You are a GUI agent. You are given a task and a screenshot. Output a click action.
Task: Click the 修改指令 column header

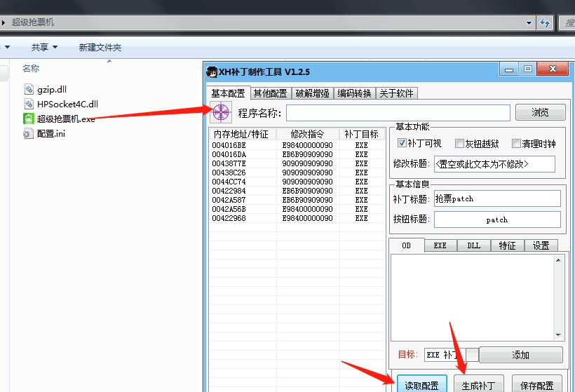coord(308,134)
